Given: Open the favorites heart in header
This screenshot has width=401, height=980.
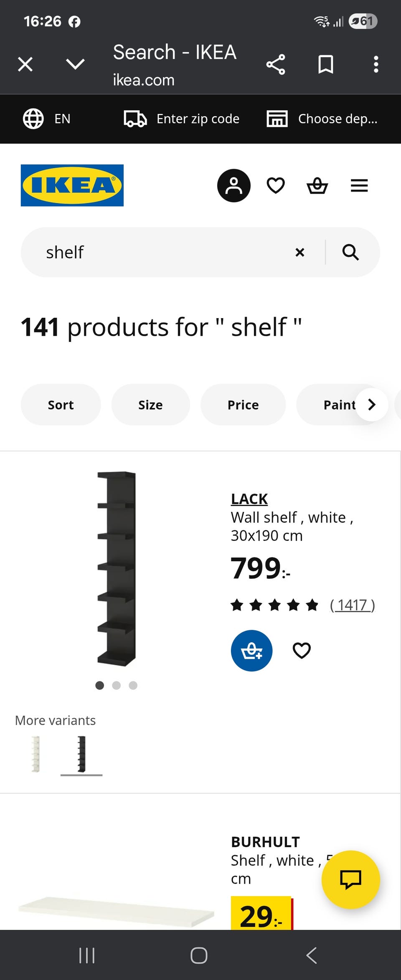Looking at the screenshot, I should tap(276, 186).
